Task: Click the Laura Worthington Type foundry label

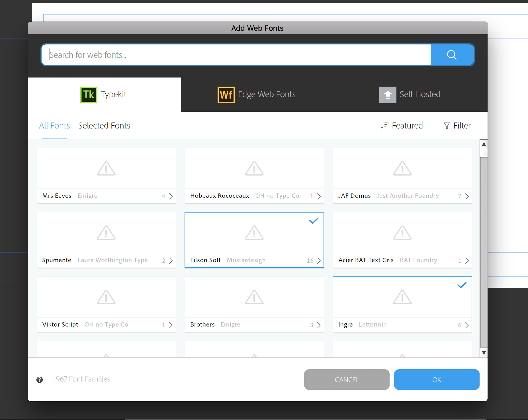Action: point(112,260)
